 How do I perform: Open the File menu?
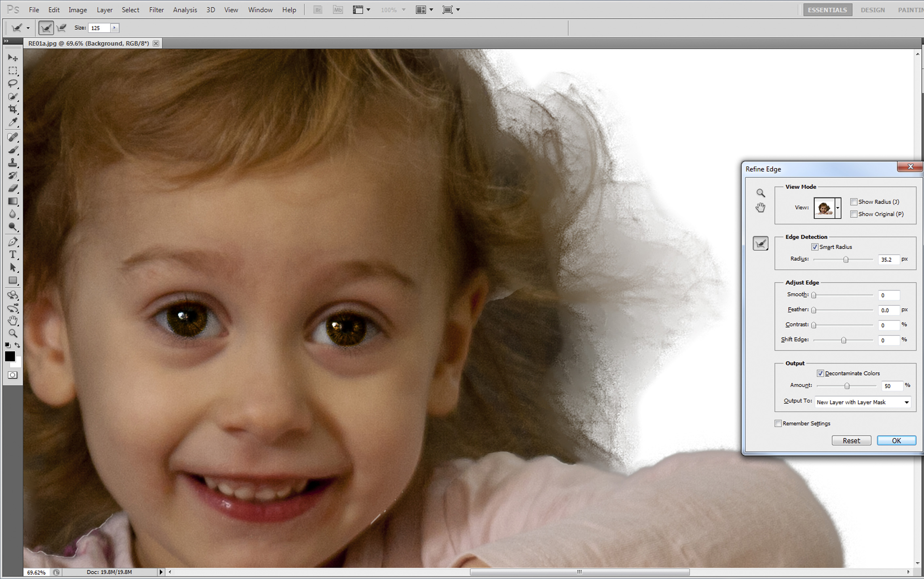click(34, 10)
